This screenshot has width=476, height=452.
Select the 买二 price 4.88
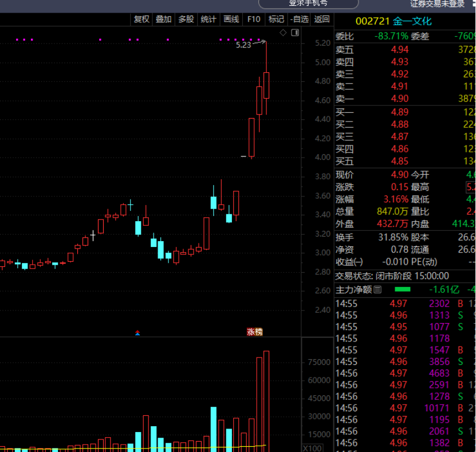[399, 124]
